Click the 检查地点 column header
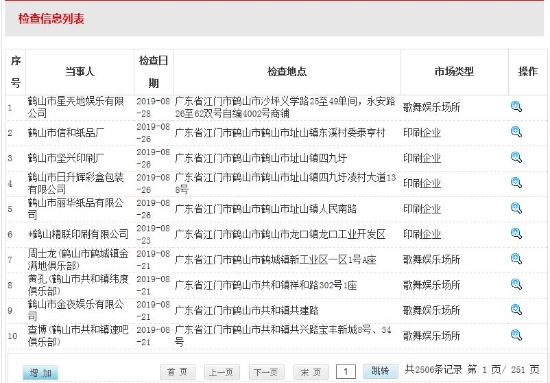 [x=287, y=72]
